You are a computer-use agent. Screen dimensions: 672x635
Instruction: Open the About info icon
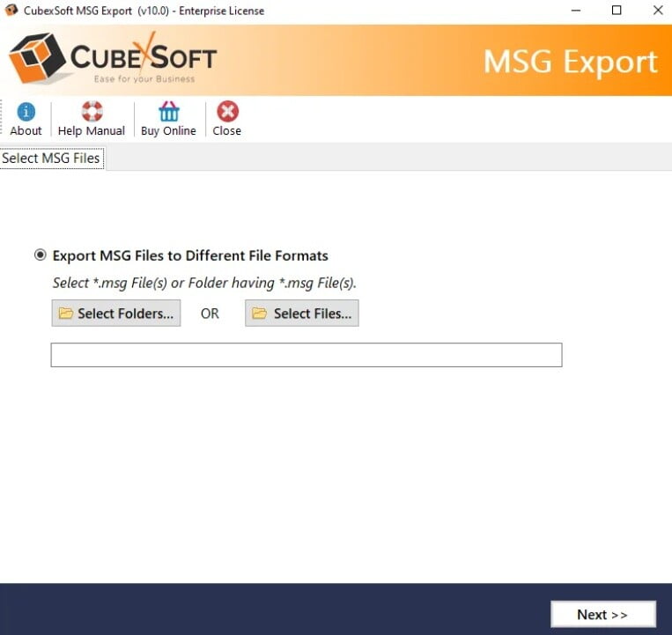click(26, 112)
